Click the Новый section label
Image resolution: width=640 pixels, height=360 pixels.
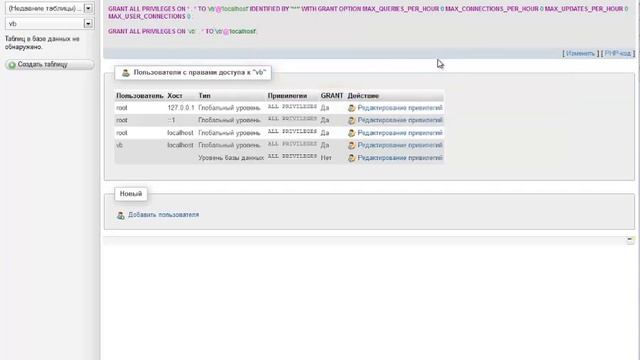point(131,193)
